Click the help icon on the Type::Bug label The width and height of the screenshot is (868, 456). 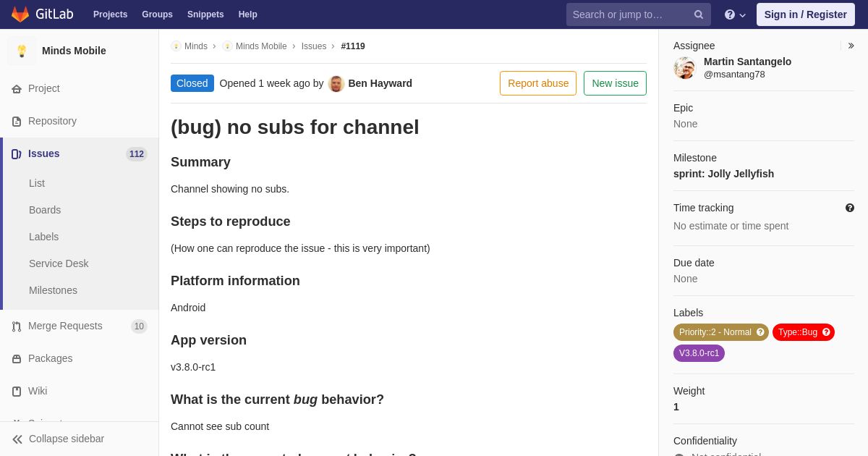(826, 332)
